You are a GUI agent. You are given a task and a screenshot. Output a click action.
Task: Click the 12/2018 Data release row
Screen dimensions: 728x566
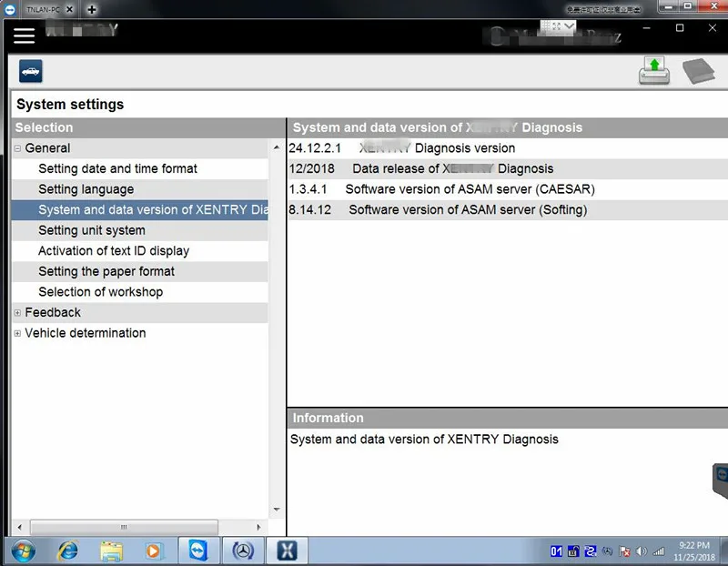508,168
